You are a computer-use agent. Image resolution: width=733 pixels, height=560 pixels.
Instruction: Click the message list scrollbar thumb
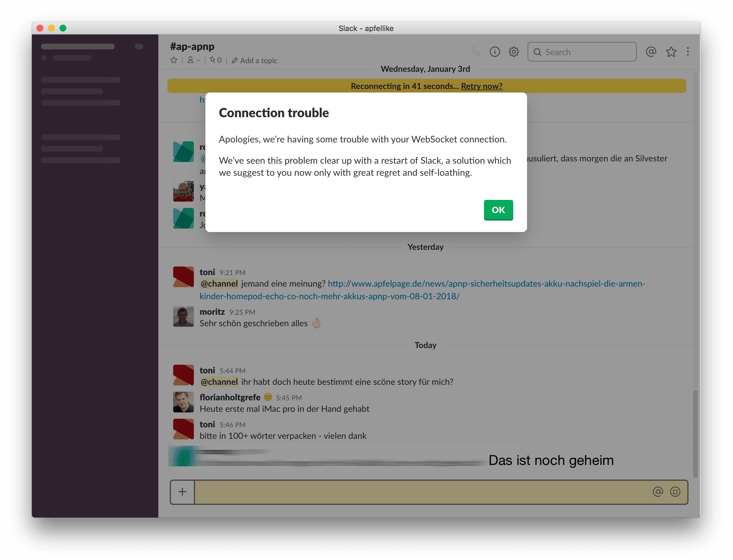(695, 433)
